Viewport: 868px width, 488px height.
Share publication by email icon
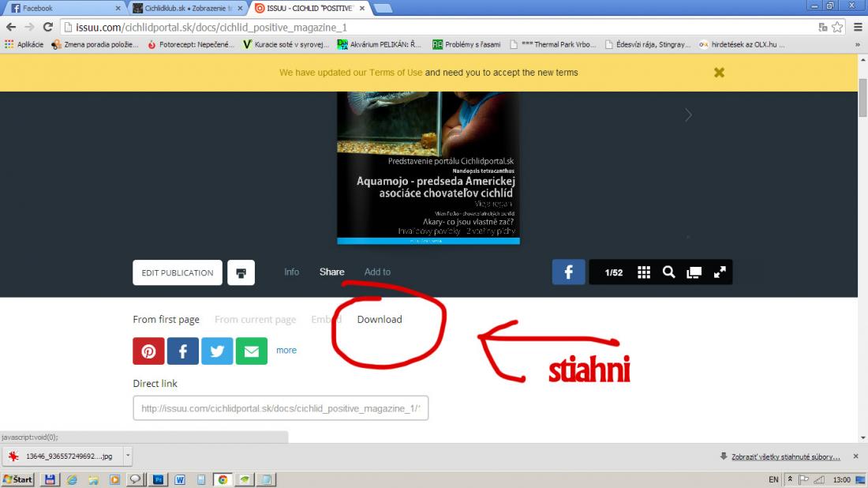pyautogui.click(x=251, y=351)
